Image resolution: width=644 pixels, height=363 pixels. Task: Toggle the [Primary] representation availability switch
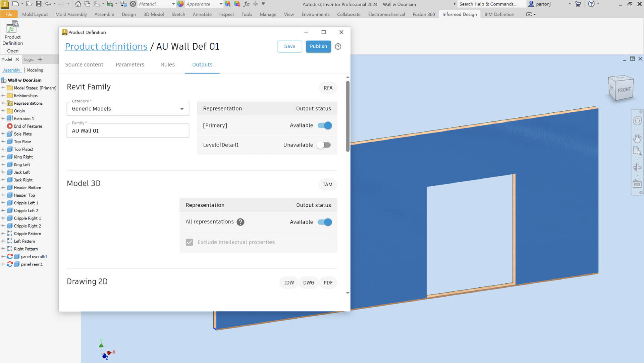click(x=324, y=125)
